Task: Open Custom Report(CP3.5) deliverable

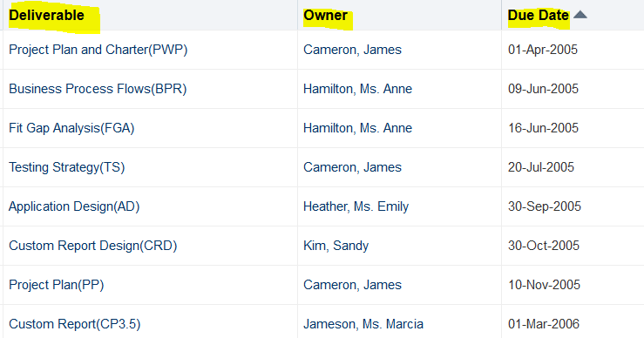Action: [74, 324]
